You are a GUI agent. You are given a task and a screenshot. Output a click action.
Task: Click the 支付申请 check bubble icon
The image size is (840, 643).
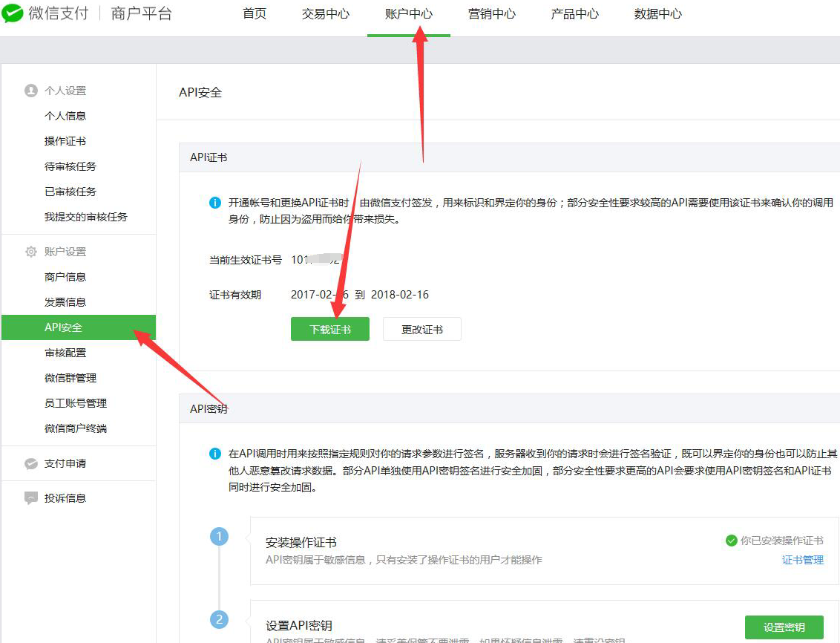click(x=31, y=463)
